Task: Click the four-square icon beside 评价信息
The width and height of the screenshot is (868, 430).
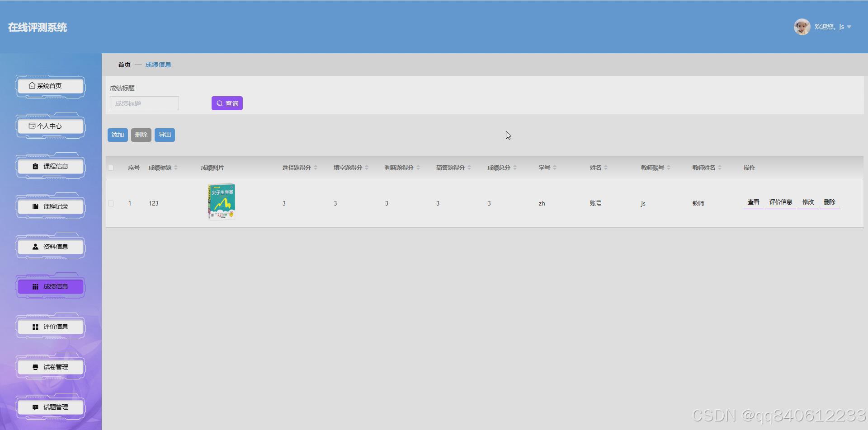Action: click(35, 327)
